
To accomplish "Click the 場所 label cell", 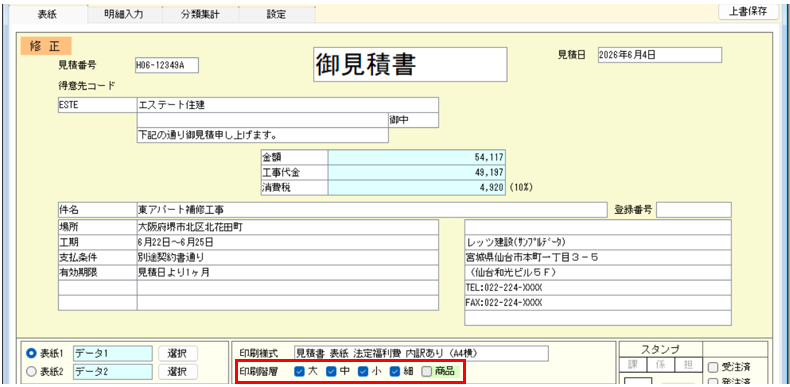I will pyautogui.click(x=97, y=227).
